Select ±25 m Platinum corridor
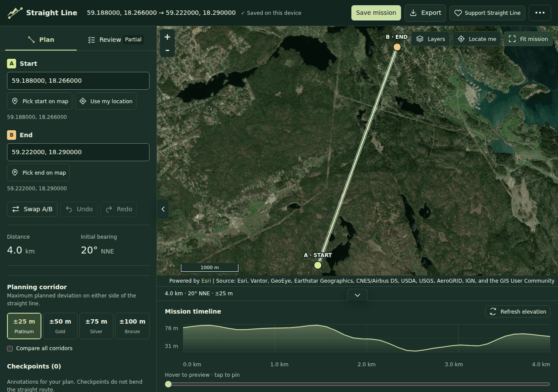The width and height of the screenshot is (558, 392). [24, 326]
